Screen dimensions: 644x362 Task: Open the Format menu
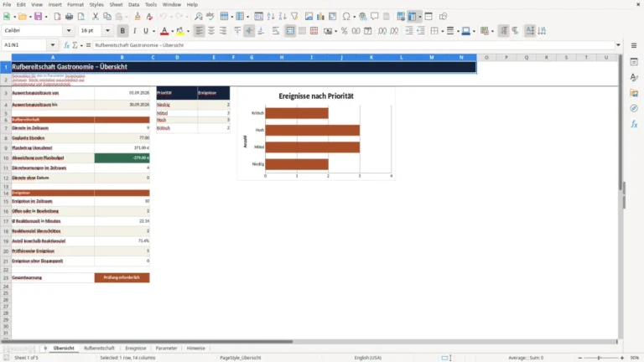[x=75, y=4]
